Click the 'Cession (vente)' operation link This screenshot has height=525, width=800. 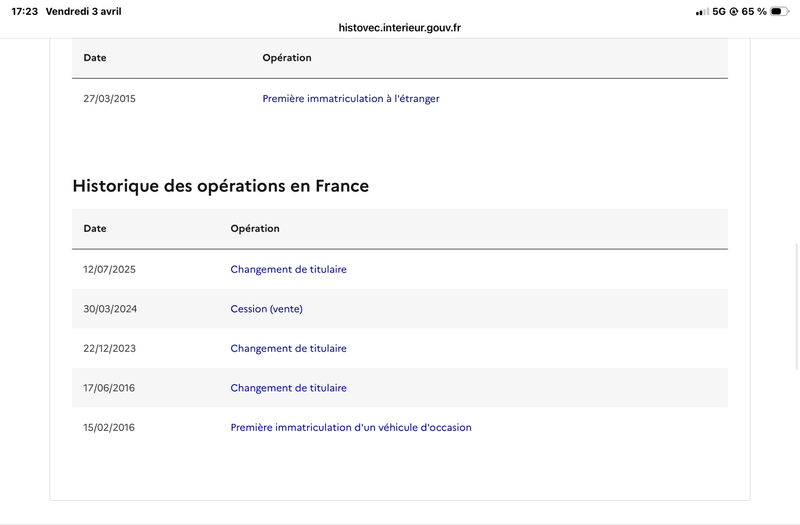coord(266,309)
